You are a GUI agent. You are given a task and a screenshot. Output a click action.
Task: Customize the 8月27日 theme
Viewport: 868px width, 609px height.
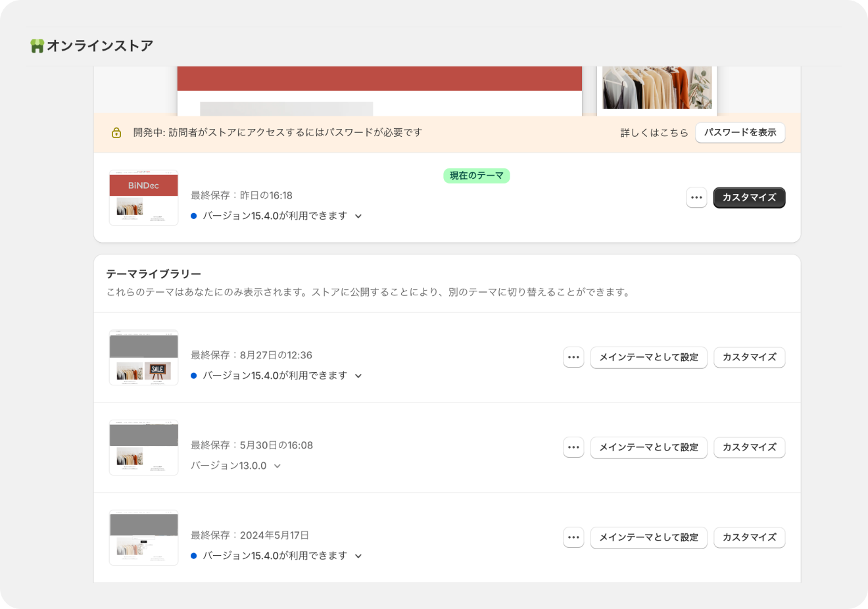click(749, 357)
